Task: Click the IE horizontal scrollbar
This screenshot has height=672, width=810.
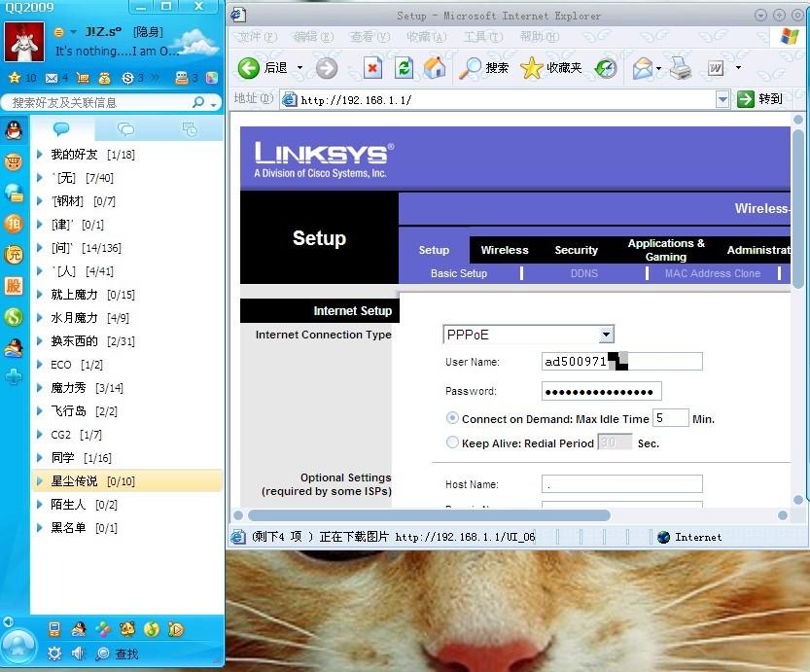Action: [429, 515]
